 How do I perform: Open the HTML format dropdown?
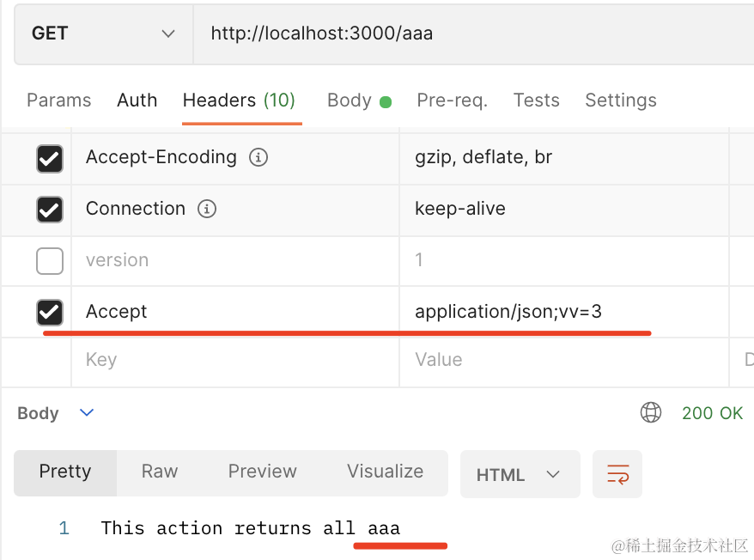[x=520, y=474]
